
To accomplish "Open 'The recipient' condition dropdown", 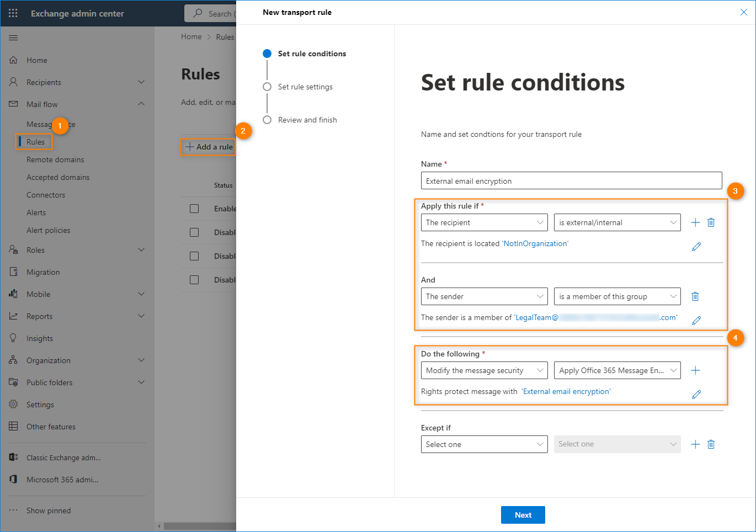I will 484,222.
